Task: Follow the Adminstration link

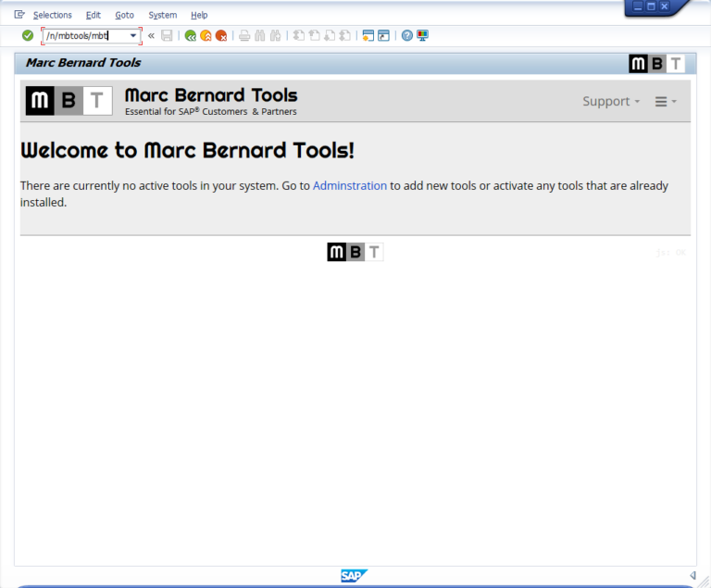Action: tap(349, 185)
